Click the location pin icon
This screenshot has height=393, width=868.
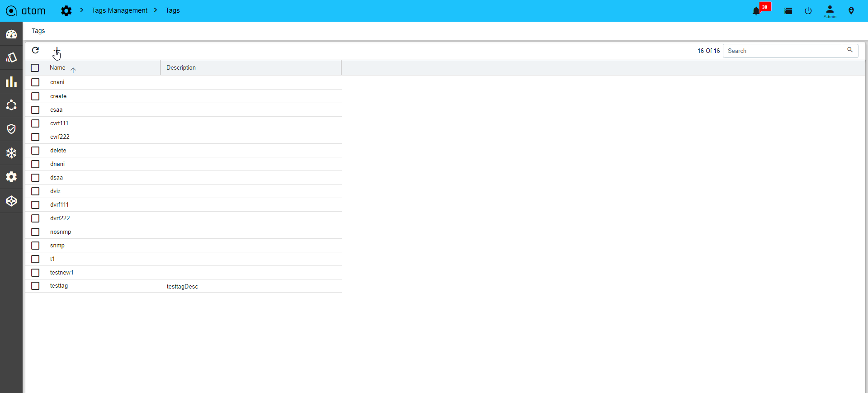coord(851,11)
